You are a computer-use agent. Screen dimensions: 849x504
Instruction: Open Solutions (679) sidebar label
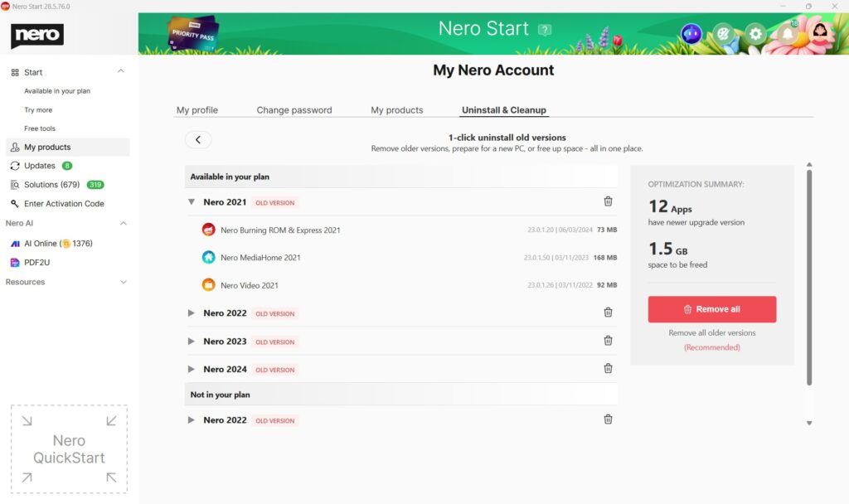51,185
